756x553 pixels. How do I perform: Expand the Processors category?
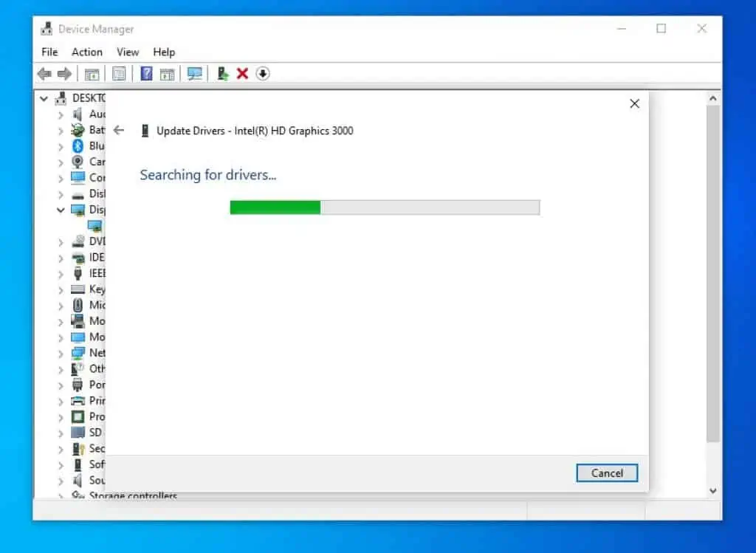[61, 417]
